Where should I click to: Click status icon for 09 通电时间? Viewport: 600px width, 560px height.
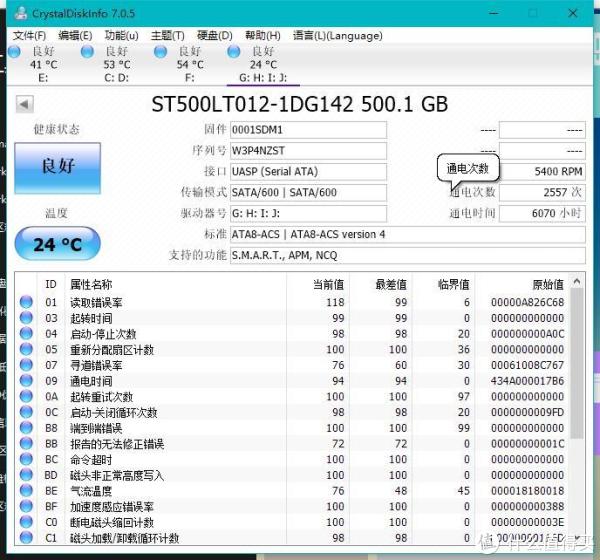[x=26, y=380]
